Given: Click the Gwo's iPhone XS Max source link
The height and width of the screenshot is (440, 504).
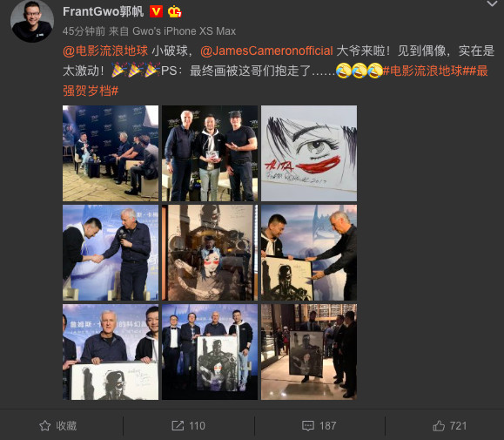Looking at the screenshot, I should tap(185, 31).
